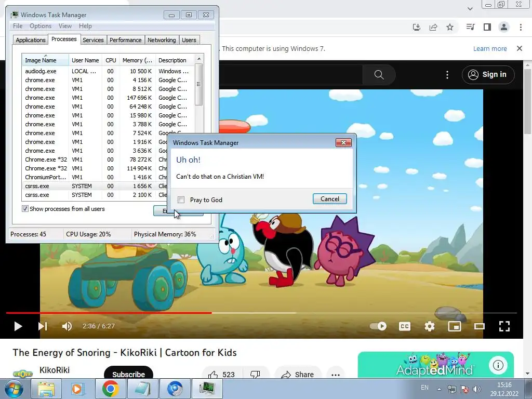Image resolution: width=532 pixels, height=399 pixels.
Task: Dismiss the Windows 7 warning banner
Action: [x=520, y=48]
